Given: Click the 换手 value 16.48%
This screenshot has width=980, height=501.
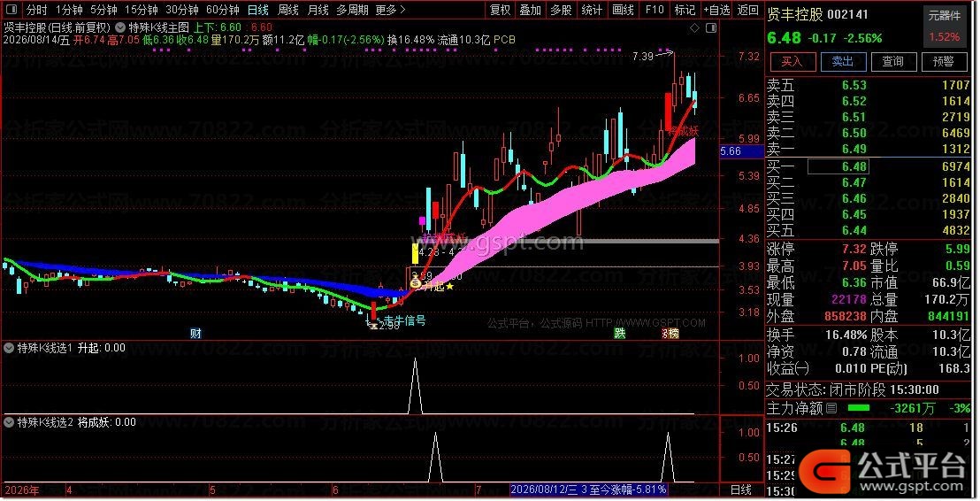Looking at the screenshot, I should [x=846, y=335].
